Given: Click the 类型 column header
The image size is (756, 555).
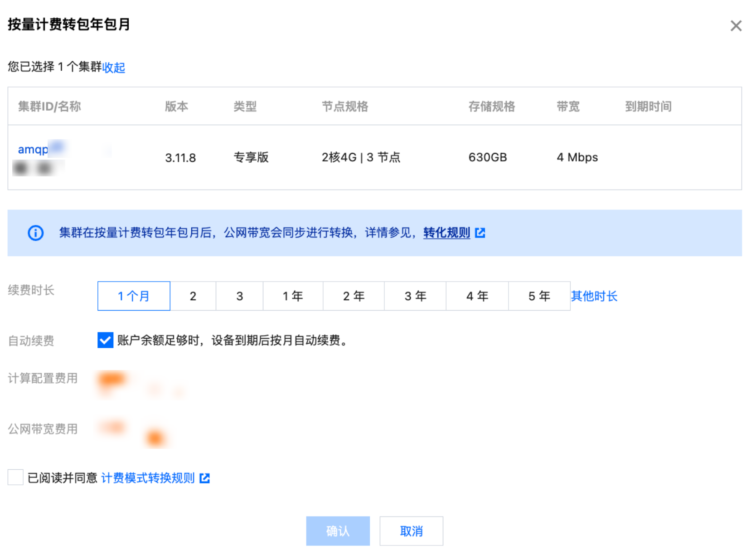Looking at the screenshot, I should (245, 107).
